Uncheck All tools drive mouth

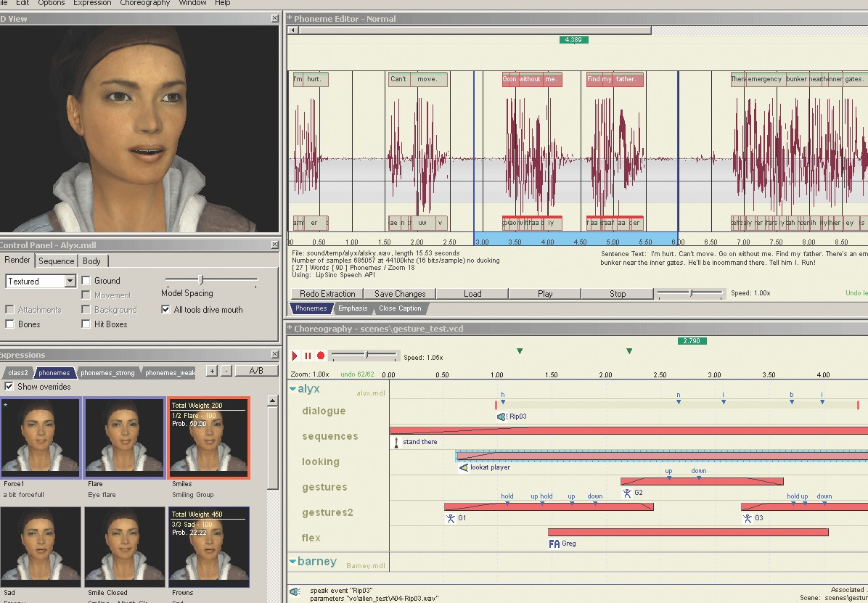coord(166,310)
